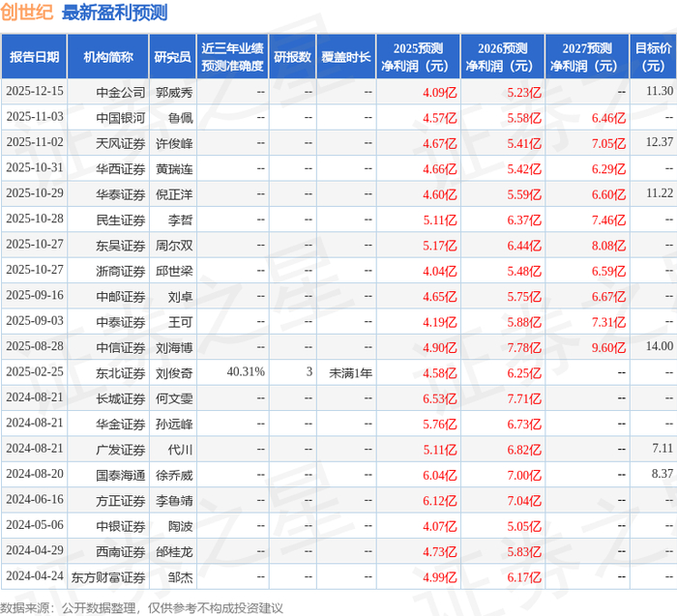Click analyst name 邰桂龙
The image size is (677, 616).
tap(174, 551)
